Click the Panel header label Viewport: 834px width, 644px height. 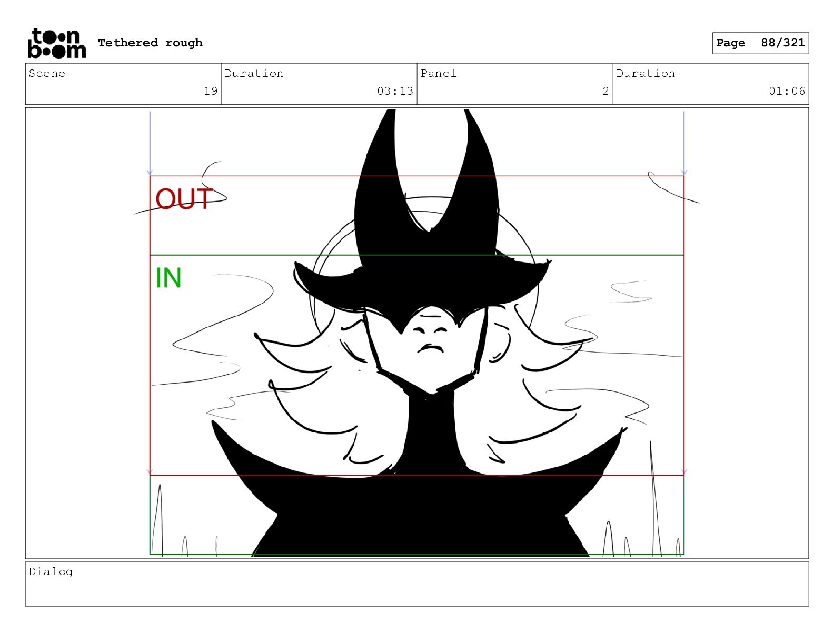439,73
